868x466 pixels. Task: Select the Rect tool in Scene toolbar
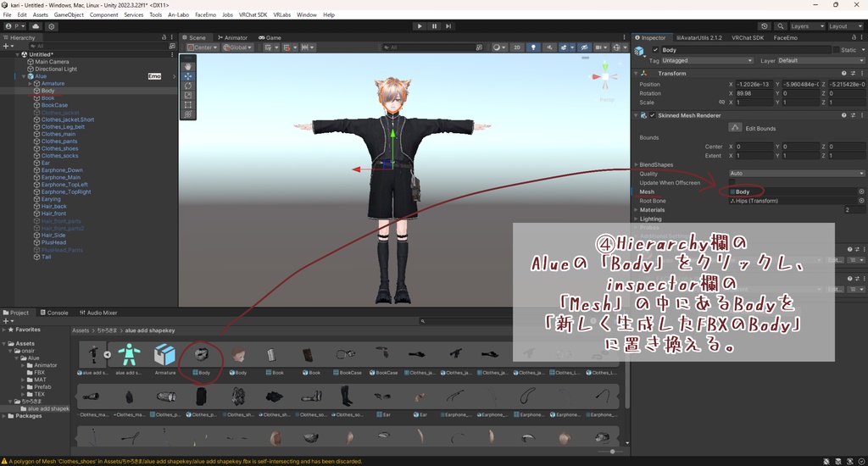[x=188, y=104]
